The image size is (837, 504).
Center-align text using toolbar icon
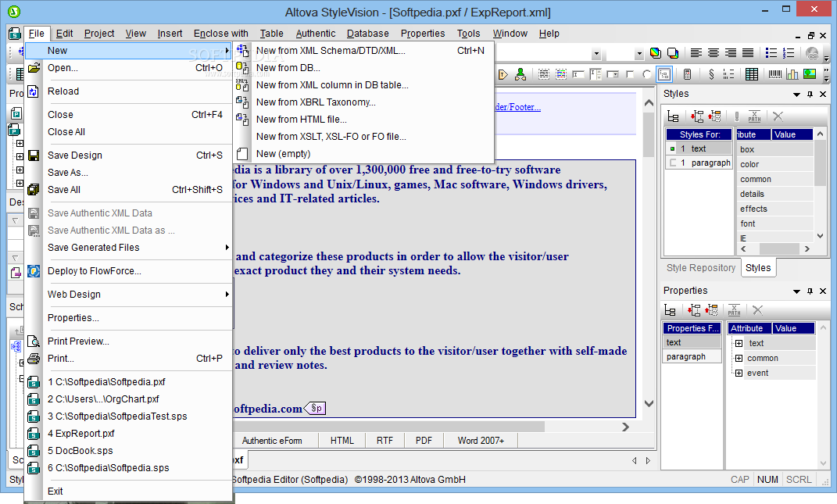714,53
